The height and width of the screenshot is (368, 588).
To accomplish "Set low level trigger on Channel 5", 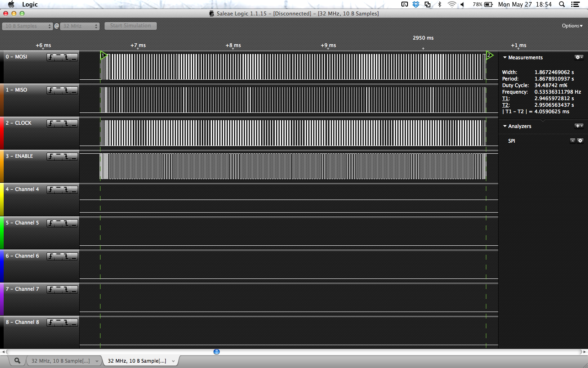I will [x=74, y=223].
